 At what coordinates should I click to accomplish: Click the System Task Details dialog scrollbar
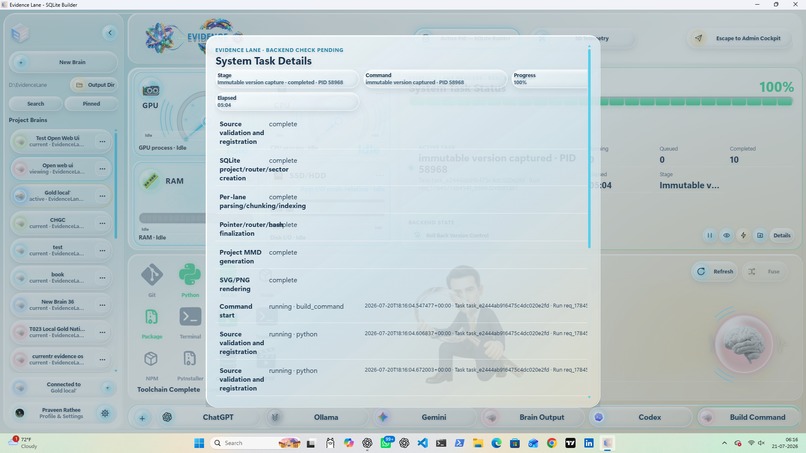[589, 148]
